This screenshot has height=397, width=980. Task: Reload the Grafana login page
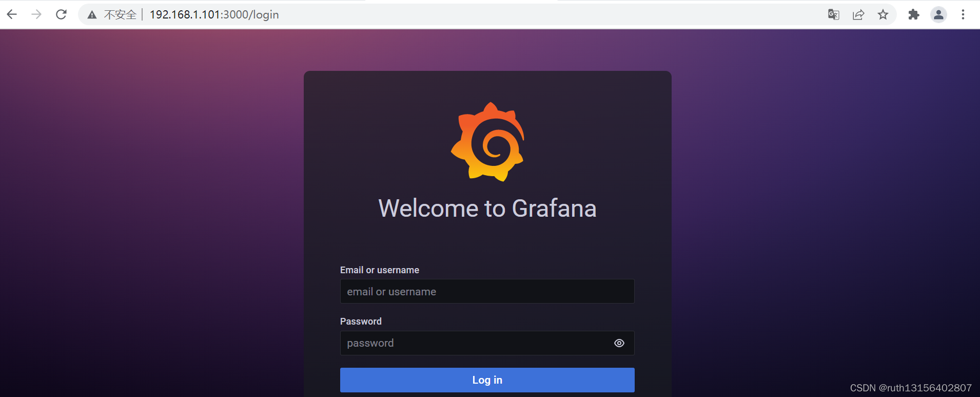tap(61, 14)
